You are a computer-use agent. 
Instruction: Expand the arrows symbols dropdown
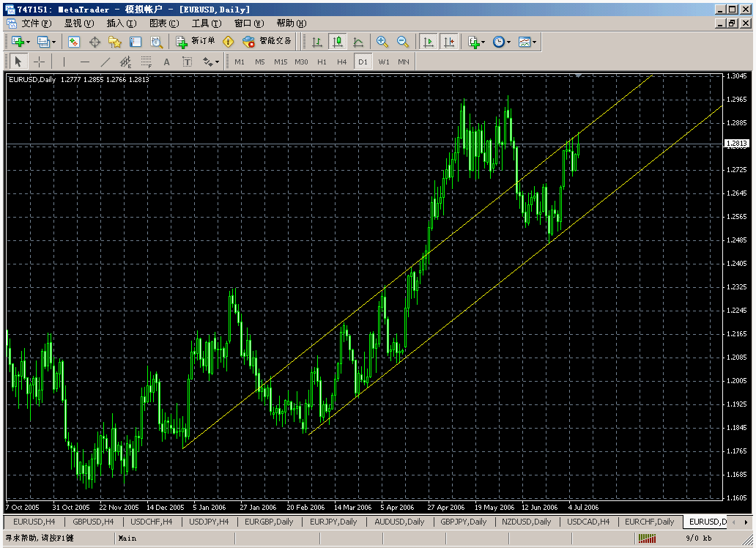pos(218,62)
